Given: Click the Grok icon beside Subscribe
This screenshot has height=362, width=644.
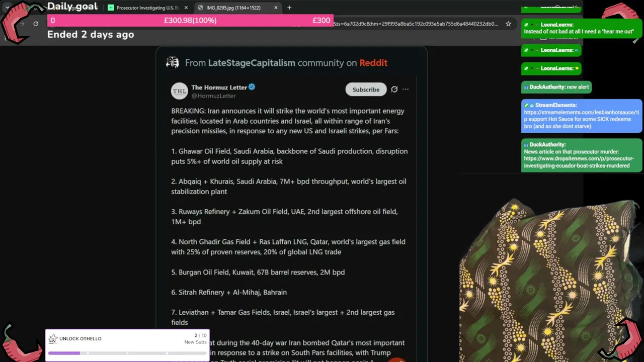Looking at the screenshot, I should click(x=394, y=89).
